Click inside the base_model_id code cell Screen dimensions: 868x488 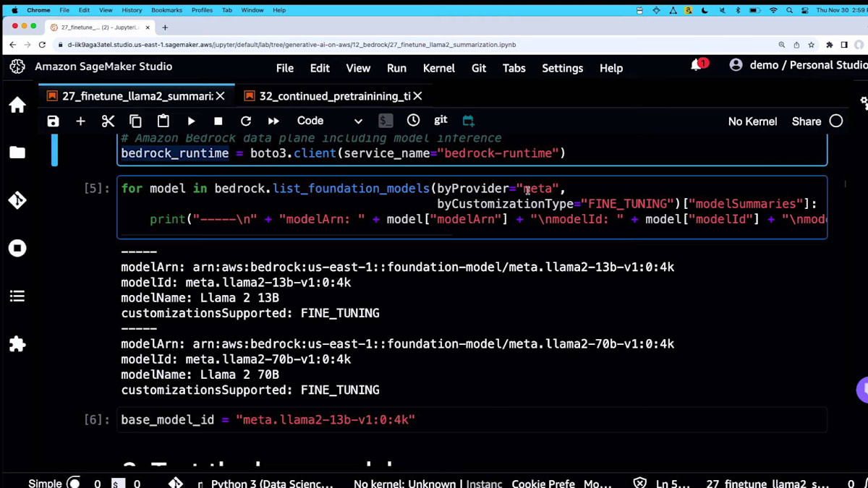471,420
